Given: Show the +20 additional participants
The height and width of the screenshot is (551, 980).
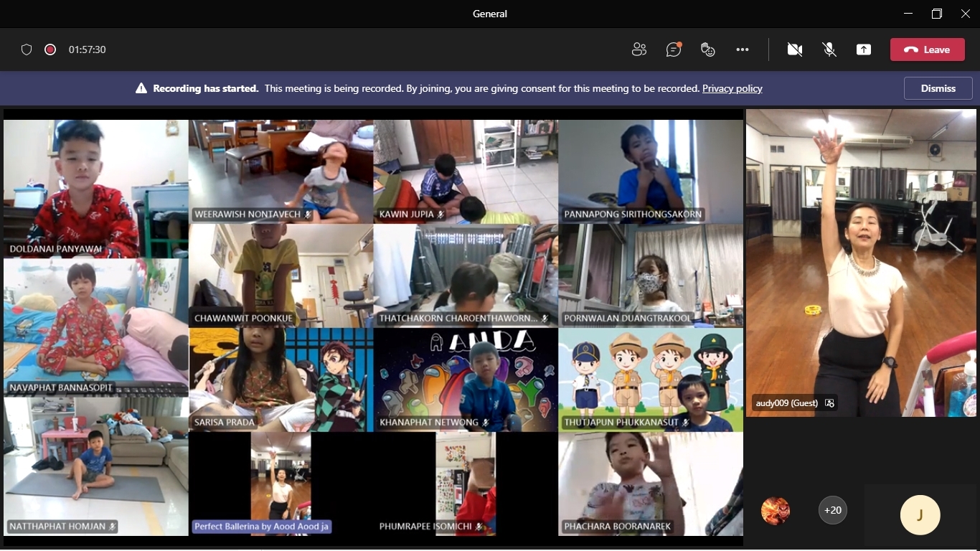Looking at the screenshot, I should (x=832, y=510).
